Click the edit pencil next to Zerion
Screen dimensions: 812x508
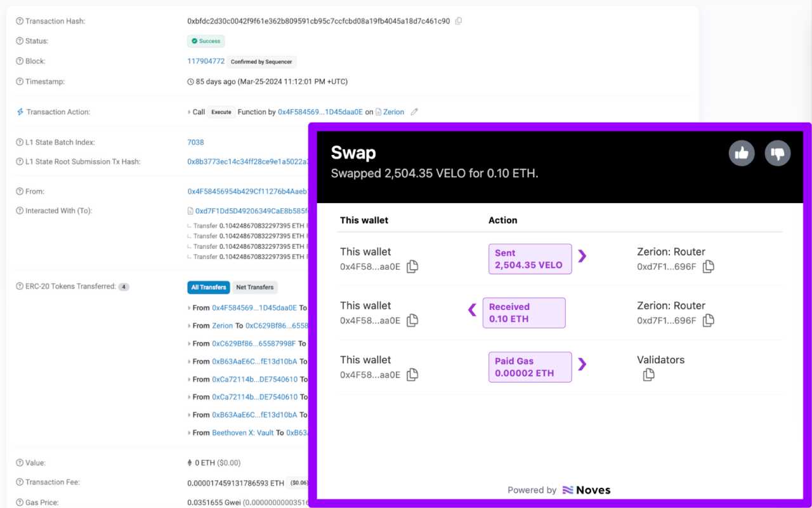[414, 112]
